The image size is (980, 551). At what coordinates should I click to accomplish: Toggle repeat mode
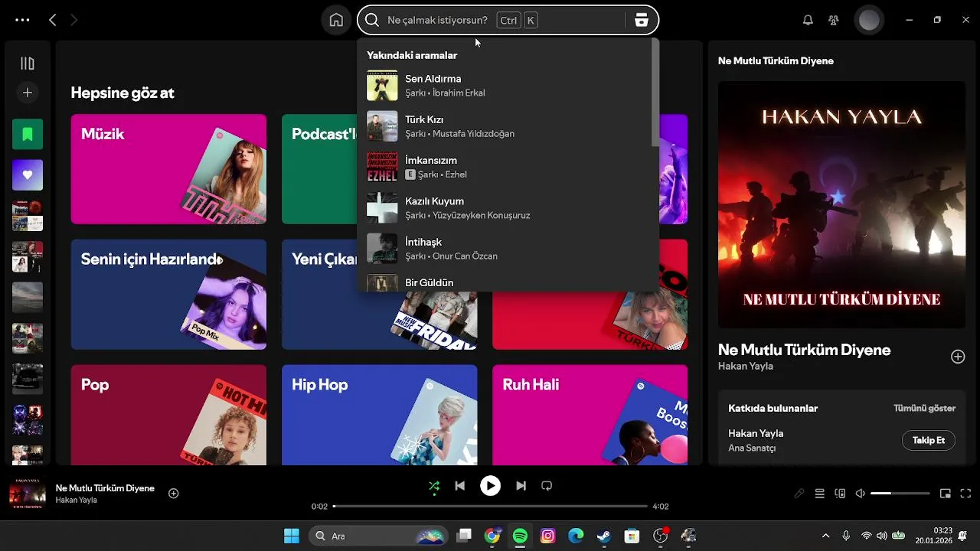click(x=547, y=486)
